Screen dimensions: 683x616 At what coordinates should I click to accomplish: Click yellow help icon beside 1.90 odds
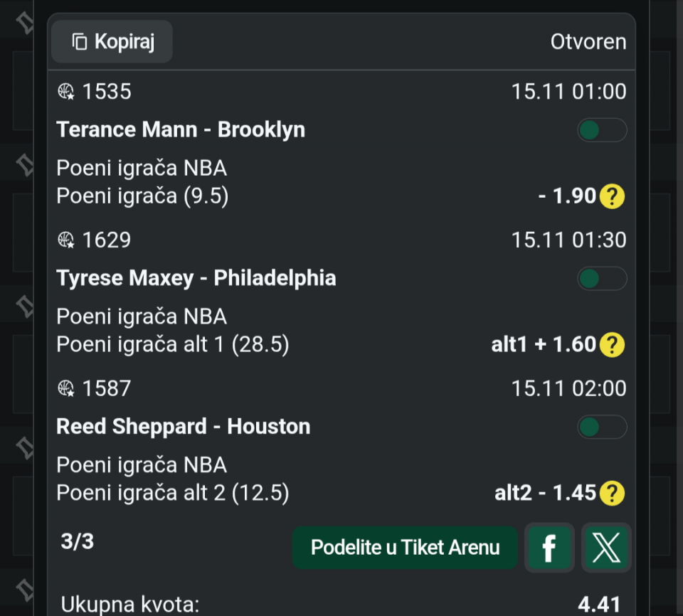612,196
